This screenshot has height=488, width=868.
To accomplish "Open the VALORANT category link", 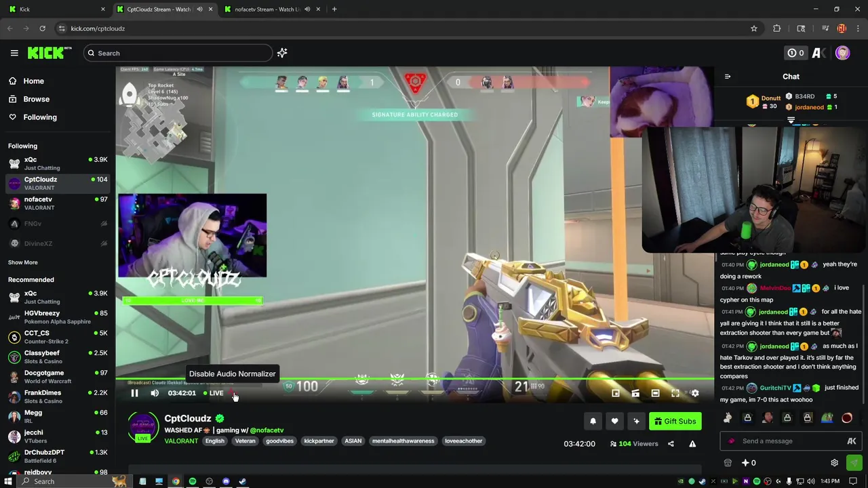I will click(x=181, y=441).
